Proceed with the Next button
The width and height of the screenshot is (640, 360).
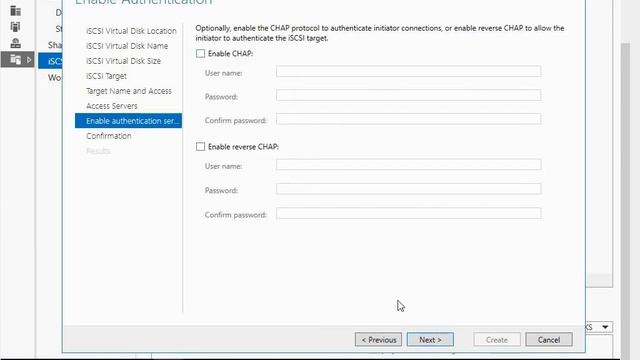(x=430, y=340)
